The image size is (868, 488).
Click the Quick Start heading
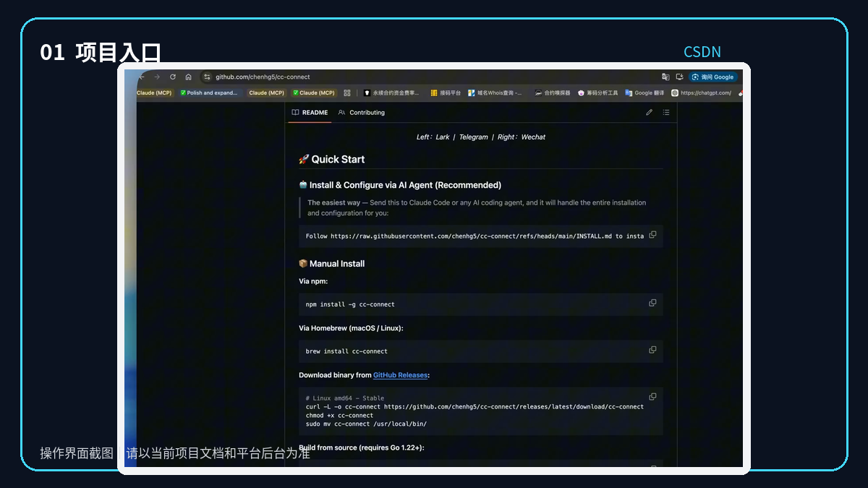click(332, 159)
